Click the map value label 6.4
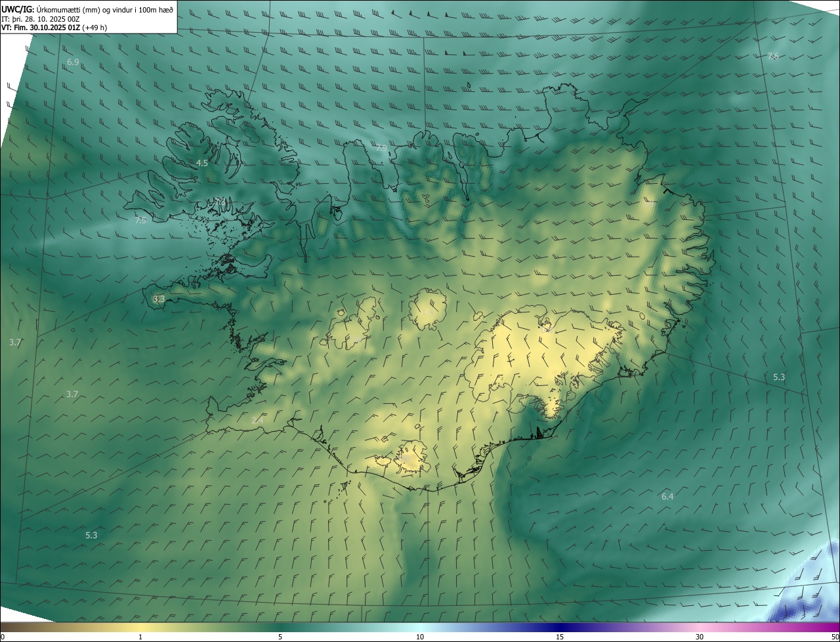Screen dimensions: 840x642 click(667, 497)
